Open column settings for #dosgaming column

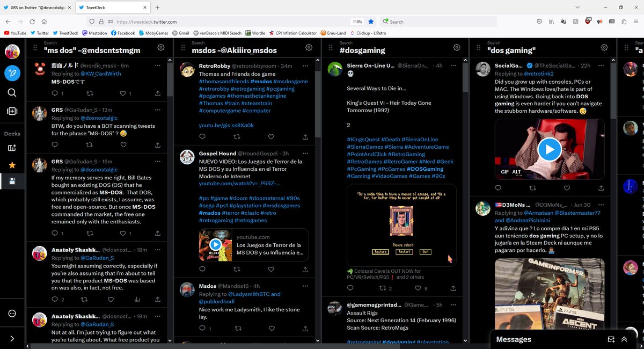click(x=457, y=47)
